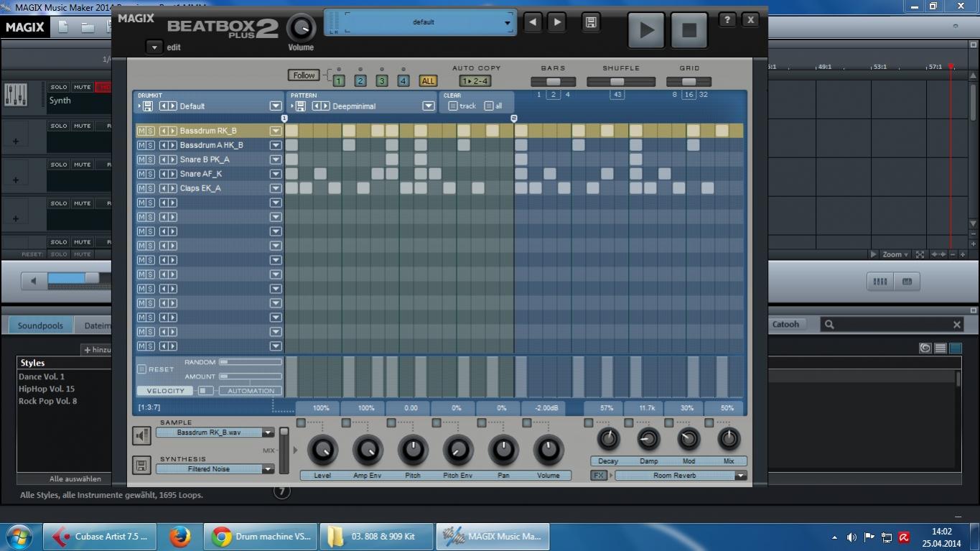Mute the Bassdrum RK_B drum track
This screenshot has height=551, width=980.
tap(142, 131)
